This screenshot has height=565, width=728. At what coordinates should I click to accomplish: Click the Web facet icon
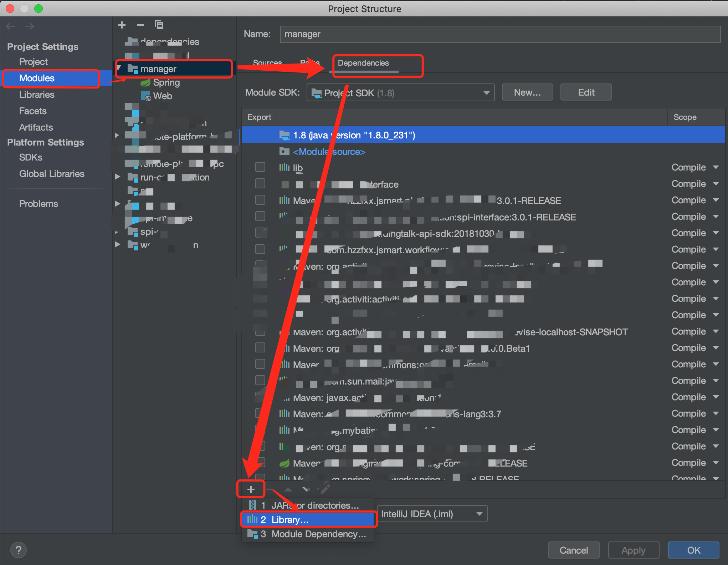pos(146,96)
